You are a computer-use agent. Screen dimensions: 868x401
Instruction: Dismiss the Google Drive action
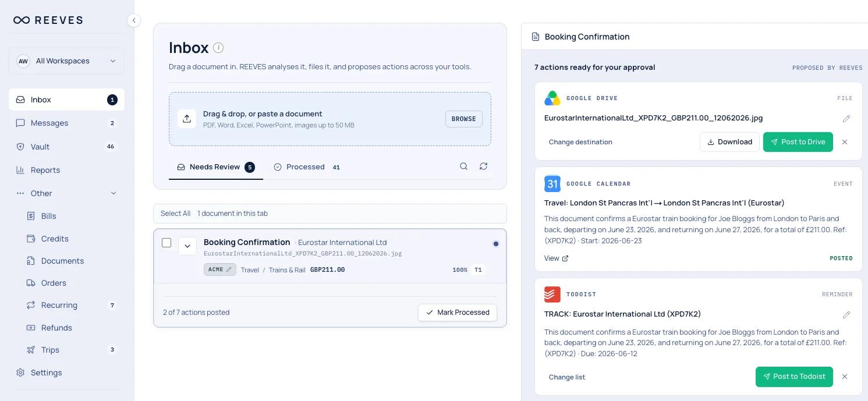[x=845, y=142]
